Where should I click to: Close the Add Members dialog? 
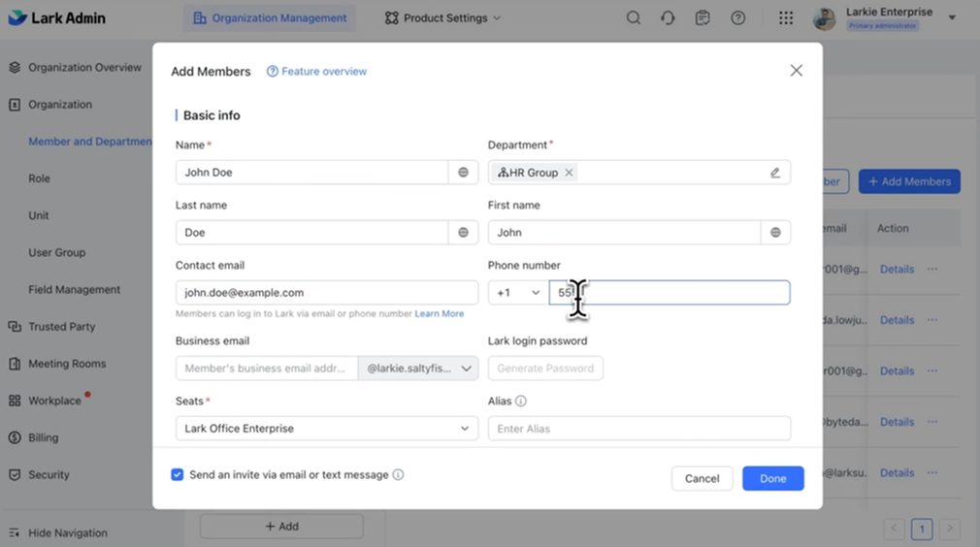(797, 71)
